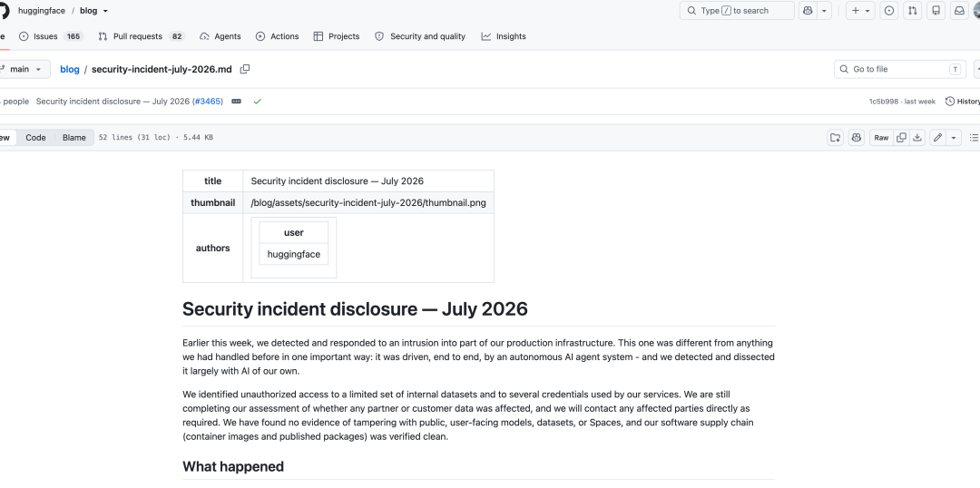Click the 'What happened' heading

tap(233, 467)
